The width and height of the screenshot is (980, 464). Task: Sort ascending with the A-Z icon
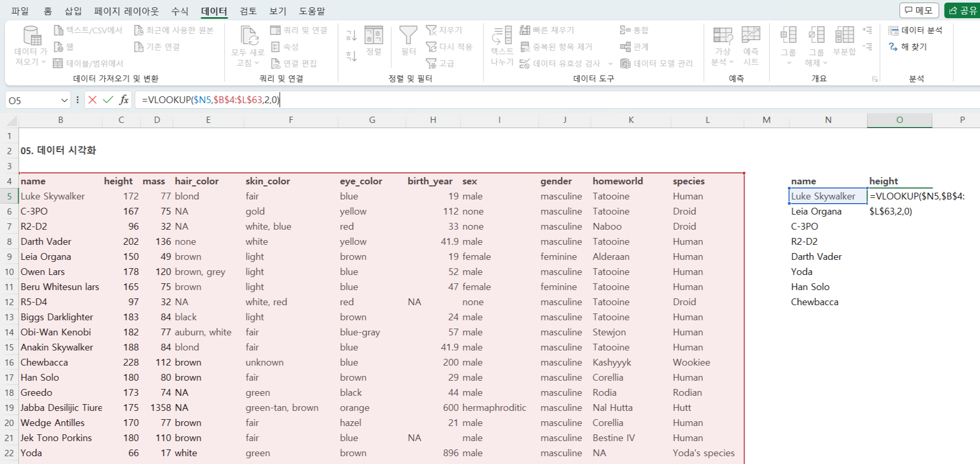click(352, 35)
